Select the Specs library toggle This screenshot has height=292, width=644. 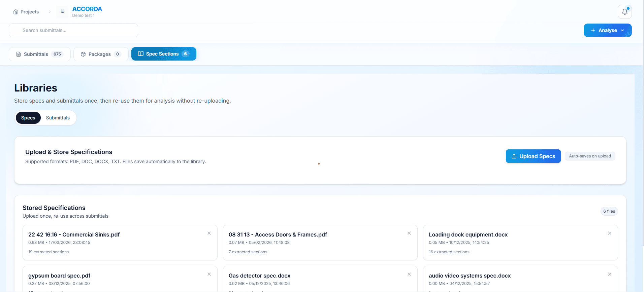pyautogui.click(x=28, y=118)
